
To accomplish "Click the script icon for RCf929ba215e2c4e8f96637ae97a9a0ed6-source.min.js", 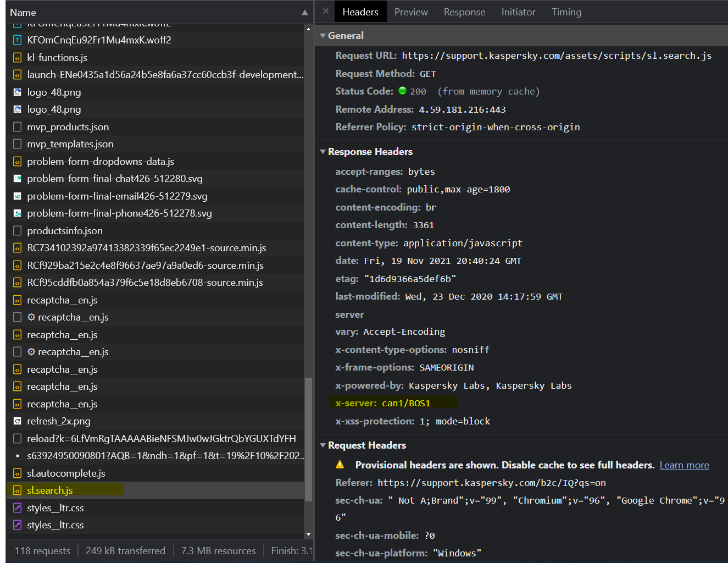I will (x=17, y=266).
